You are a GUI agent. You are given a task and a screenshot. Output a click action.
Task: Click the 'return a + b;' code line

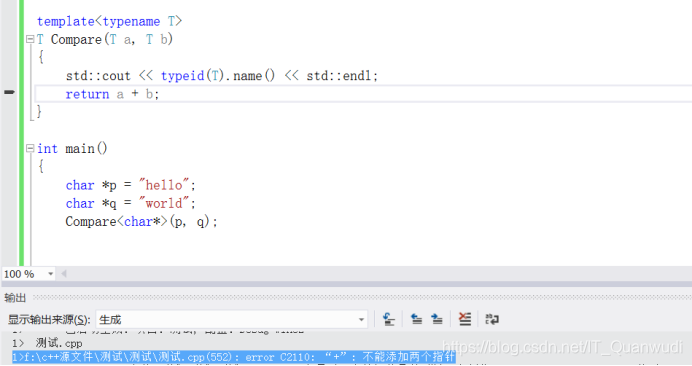(x=112, y=94)
